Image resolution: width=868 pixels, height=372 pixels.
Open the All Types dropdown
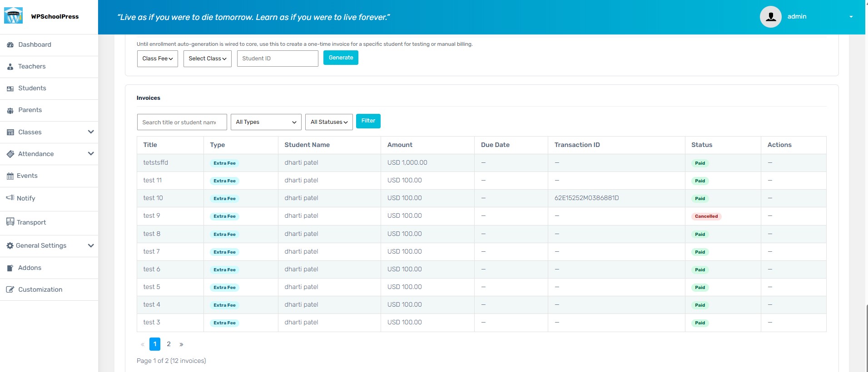[x=266, y=122]
